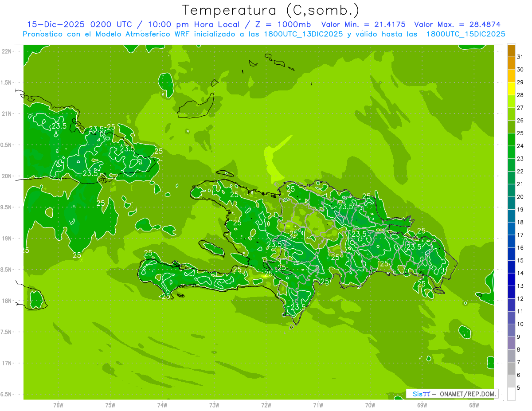
Task: Click the lavender swatch between 8 and 9
Action: tap(511, 343)
